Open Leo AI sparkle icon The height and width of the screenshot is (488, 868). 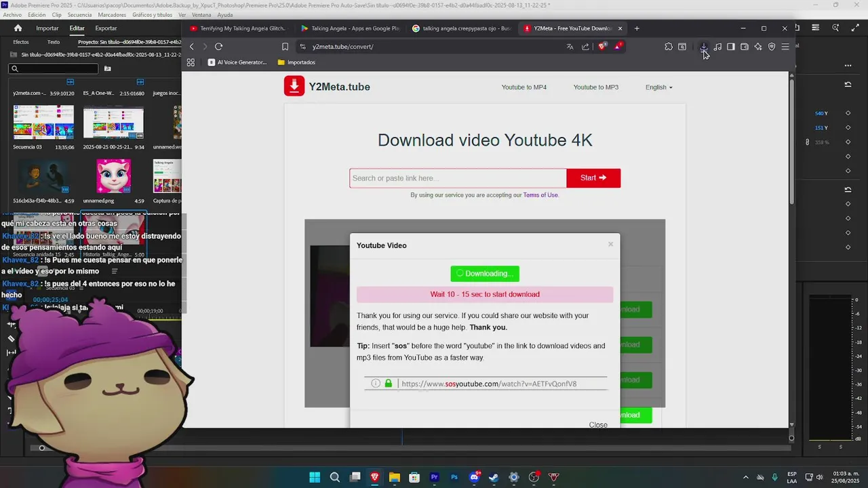(x=758, y=47)
